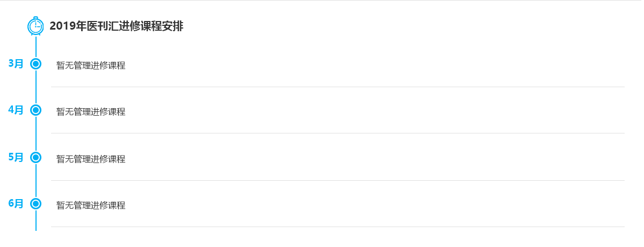Click the 2019年医刊汇进修课程安排 heading

pyautogui.click(x=116, y=26)
